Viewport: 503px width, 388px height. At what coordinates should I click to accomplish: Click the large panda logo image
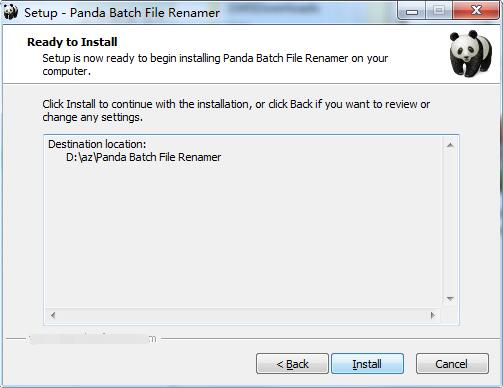coord(470,53)
